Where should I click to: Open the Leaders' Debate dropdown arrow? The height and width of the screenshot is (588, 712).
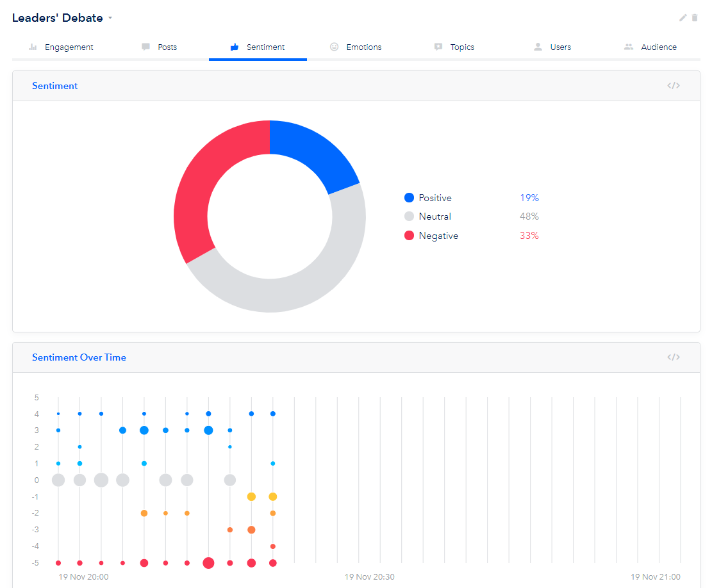tap(110, 18)
